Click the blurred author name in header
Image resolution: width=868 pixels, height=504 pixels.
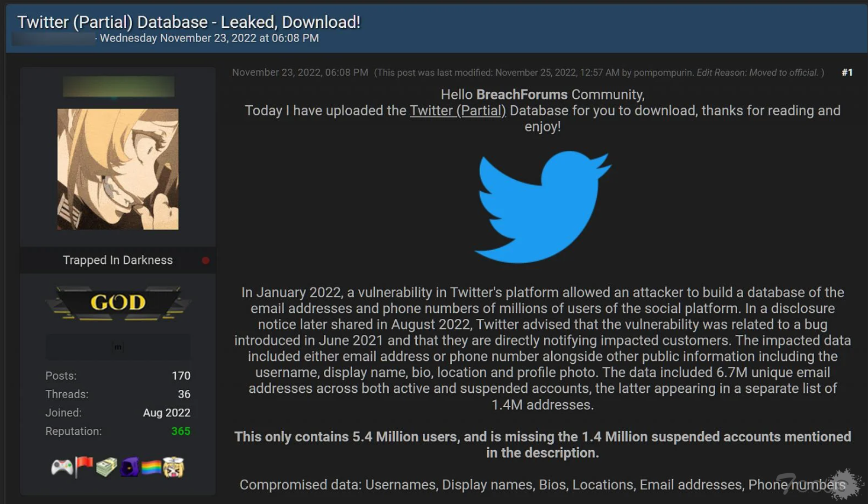[x=54, y=39]
